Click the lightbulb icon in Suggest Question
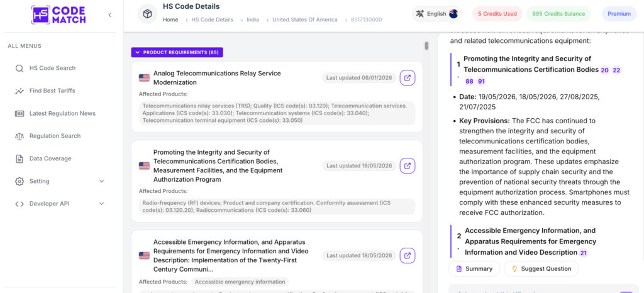The width and height of the screenshot is (644, 293). (514, 268)
